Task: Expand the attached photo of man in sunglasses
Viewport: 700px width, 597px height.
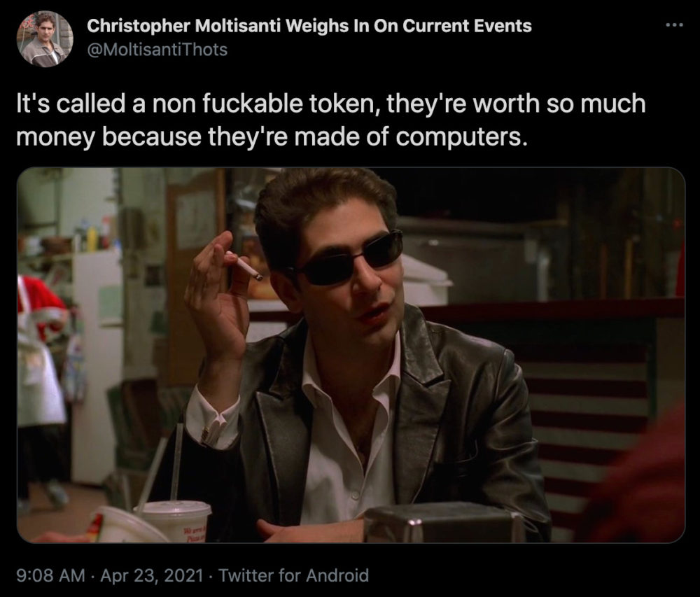Action: point(351,355)
